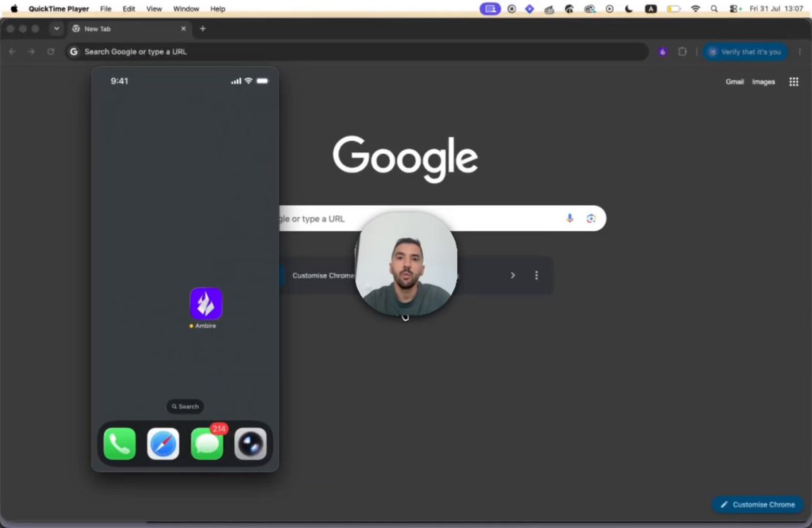
Task: Close the New Tab tab
Action: pyautogui.click(x=183, y=28)
